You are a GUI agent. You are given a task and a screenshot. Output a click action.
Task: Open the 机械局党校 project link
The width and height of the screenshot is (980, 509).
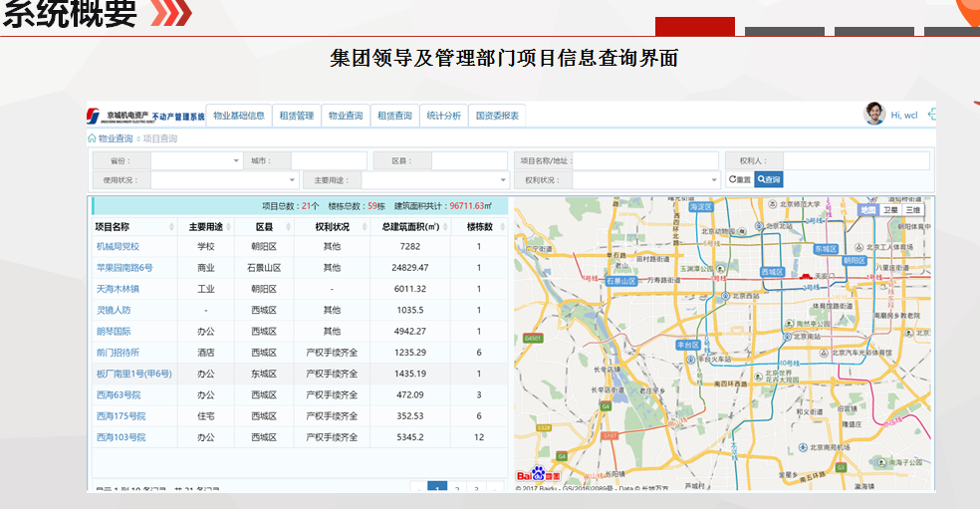pos(118,246)
